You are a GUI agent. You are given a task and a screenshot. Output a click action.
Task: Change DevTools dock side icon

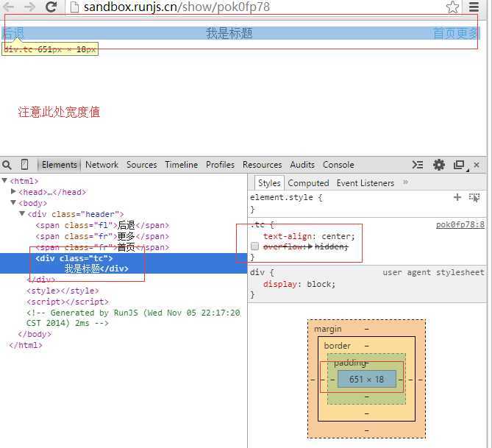(460, 165)
